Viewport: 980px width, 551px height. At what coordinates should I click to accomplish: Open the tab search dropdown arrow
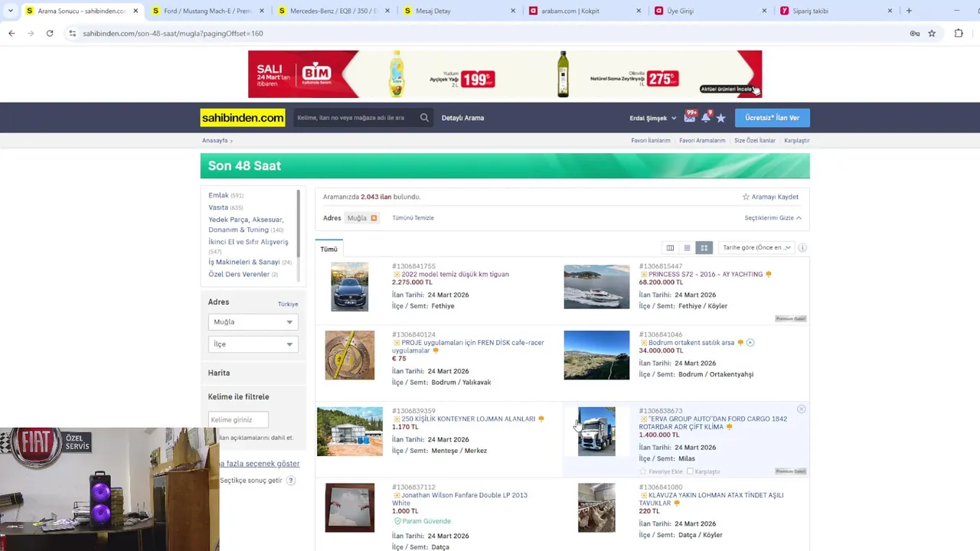point(10,11)
